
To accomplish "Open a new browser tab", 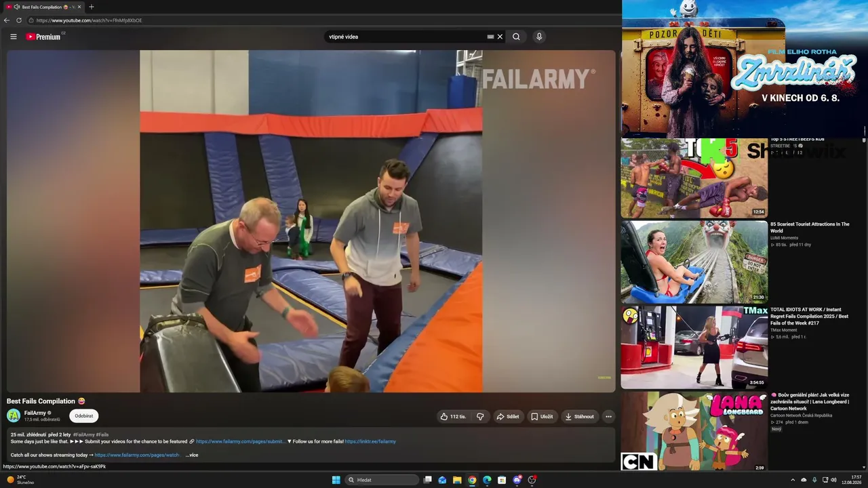I will click(92, 7).
